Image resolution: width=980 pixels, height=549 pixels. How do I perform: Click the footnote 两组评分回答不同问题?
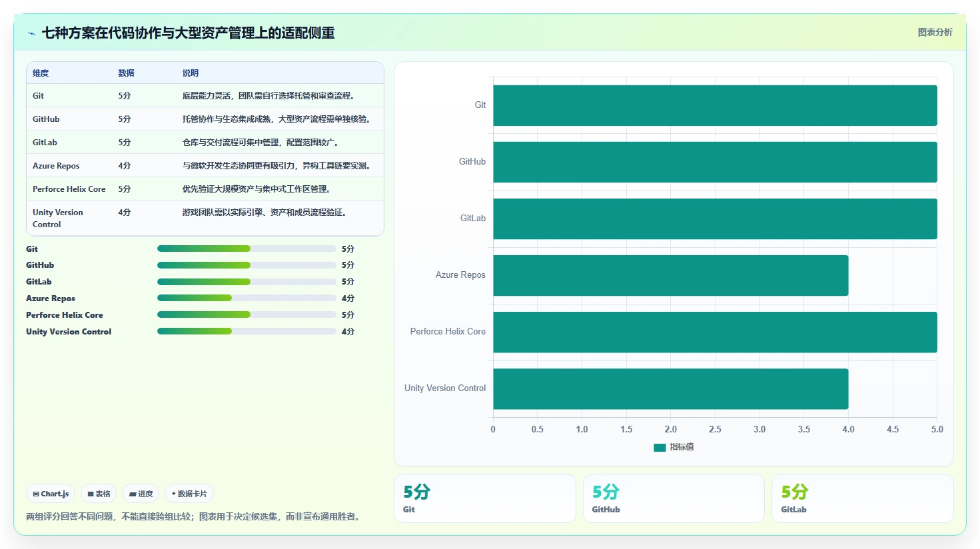pos(195,517)
